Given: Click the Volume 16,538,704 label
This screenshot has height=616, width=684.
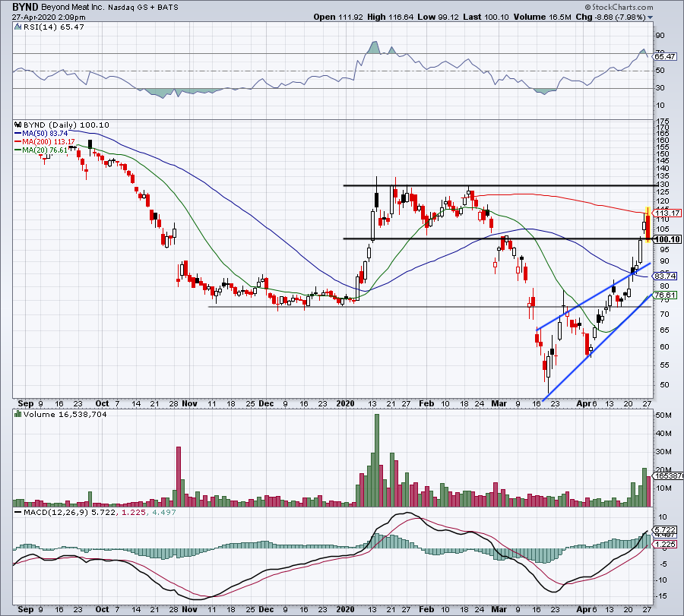Looking at the screenshot, I should coord(65,415).
